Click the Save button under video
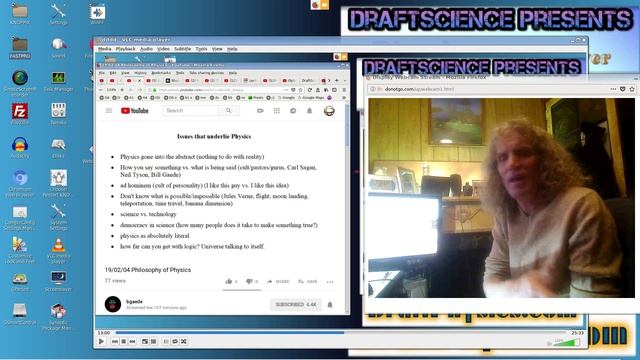The width and height of the screenshot is (640, 360). 308,281
